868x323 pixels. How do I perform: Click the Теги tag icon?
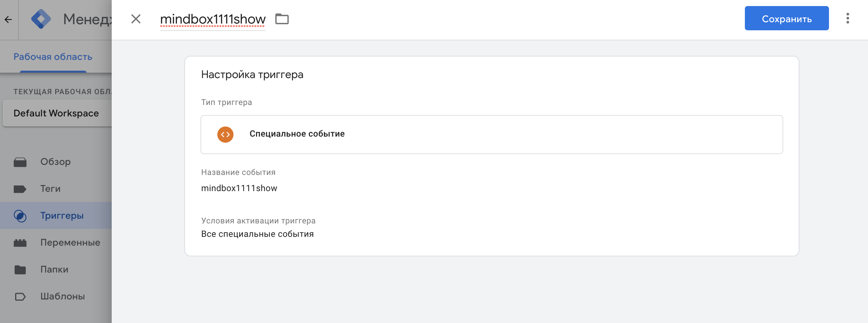(20, 189)
